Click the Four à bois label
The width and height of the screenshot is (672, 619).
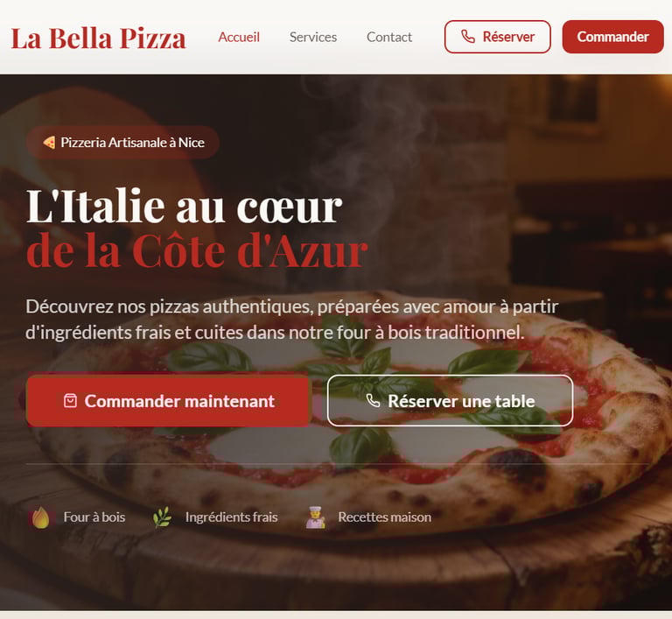click(94, 517)
